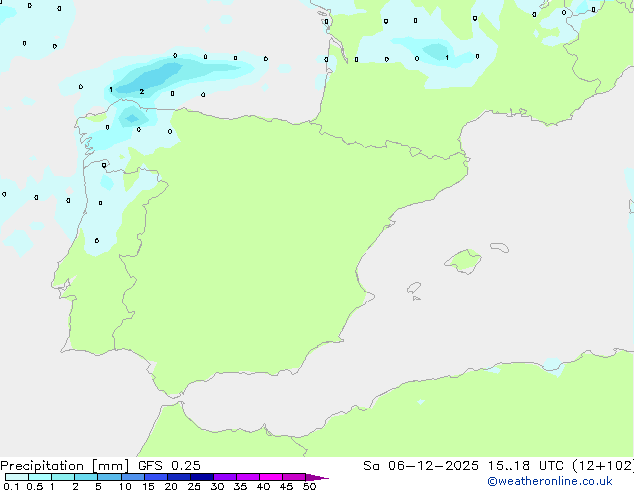This screenshot has height=490, width=634.
Task: Click the '1' value beside the '2' marker
Action: pyautogui.click(x=111, y=89)
